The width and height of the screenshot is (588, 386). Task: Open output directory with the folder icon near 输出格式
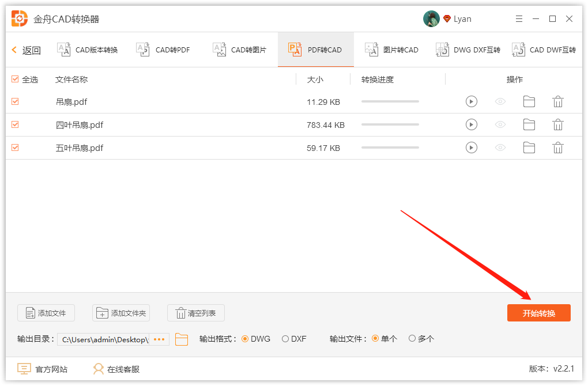(182, 339)
